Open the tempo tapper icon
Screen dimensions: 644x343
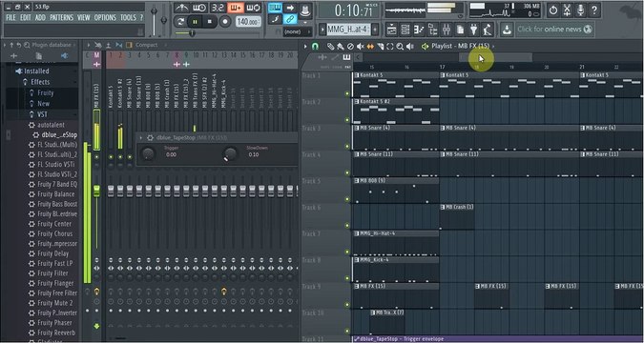coord(488,30)
